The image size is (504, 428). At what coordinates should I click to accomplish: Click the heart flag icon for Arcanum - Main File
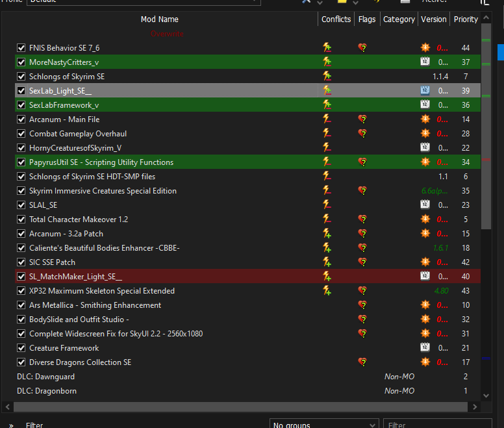pos(362,120)
